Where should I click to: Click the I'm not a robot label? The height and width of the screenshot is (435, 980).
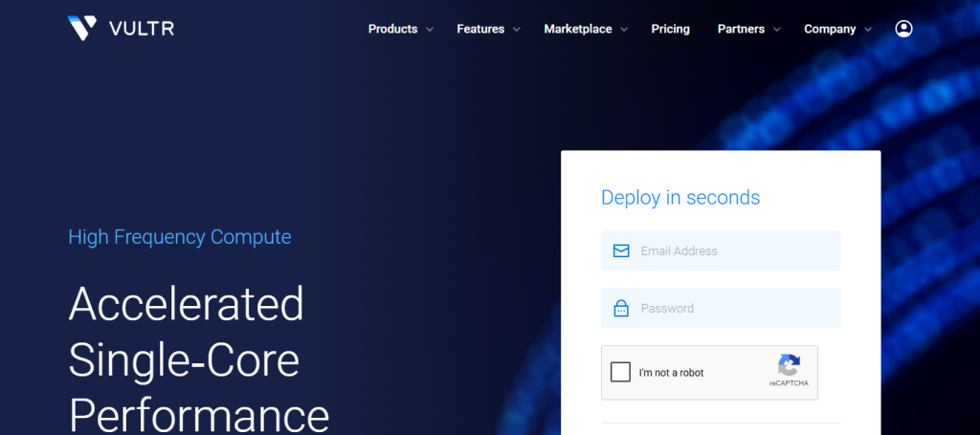[x=671, y=373]
